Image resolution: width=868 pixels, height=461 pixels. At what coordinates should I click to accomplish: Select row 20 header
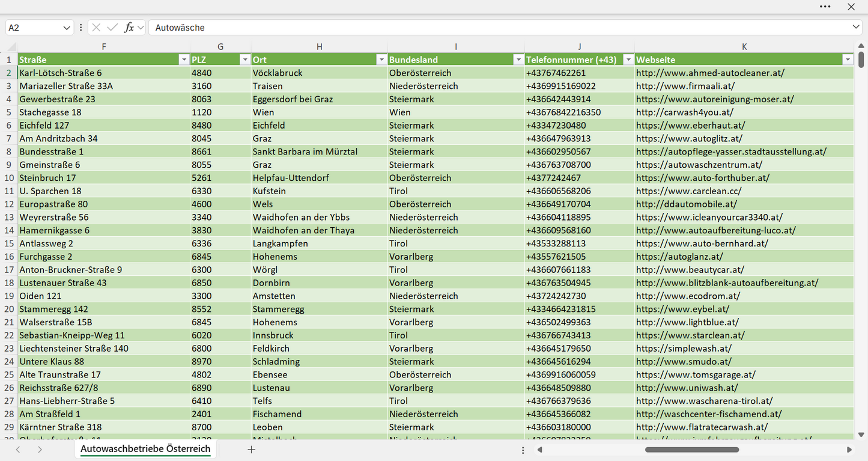click(9, 309)
